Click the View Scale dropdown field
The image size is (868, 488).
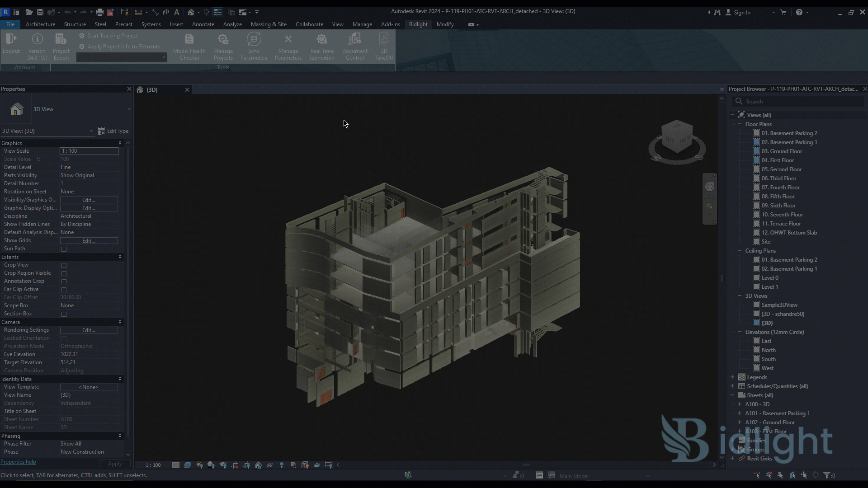tap(89, 151)
